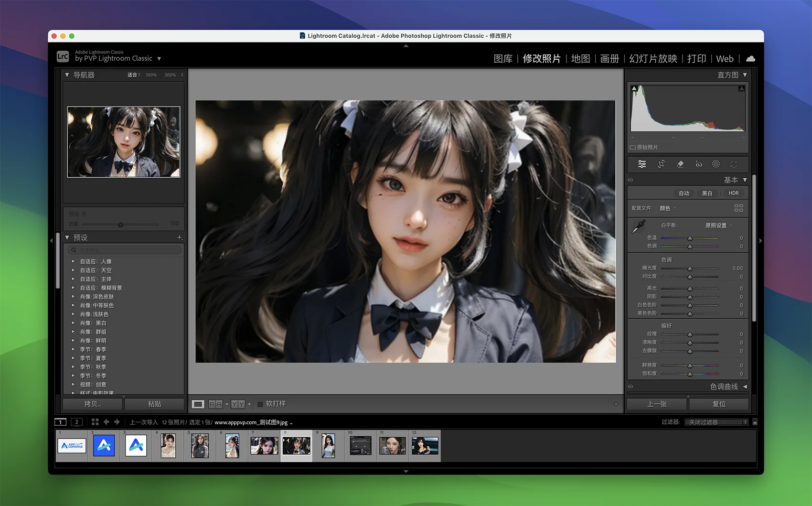Toggle visibility eye of 基本 panel
The width and height of the screenshot is (812, 506).
[630, 180]
